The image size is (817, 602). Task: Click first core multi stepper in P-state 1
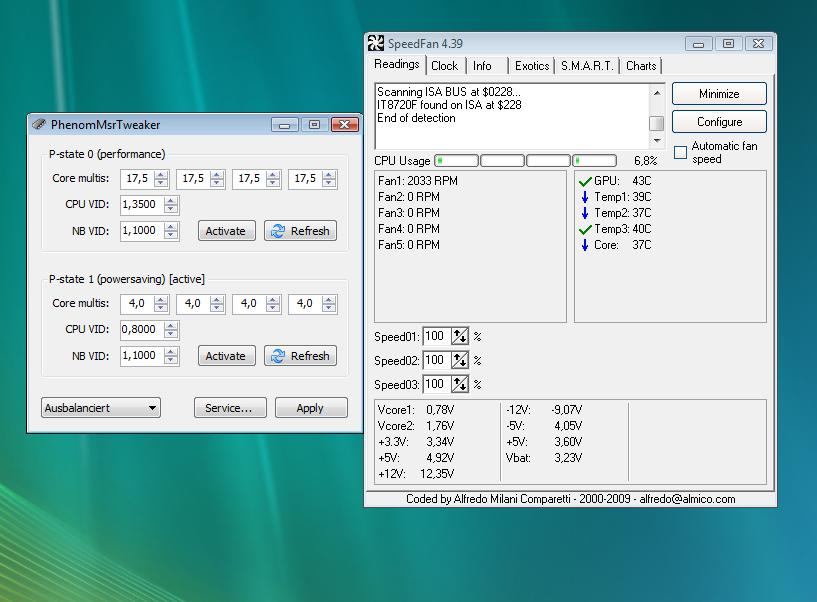click(161, 304)
